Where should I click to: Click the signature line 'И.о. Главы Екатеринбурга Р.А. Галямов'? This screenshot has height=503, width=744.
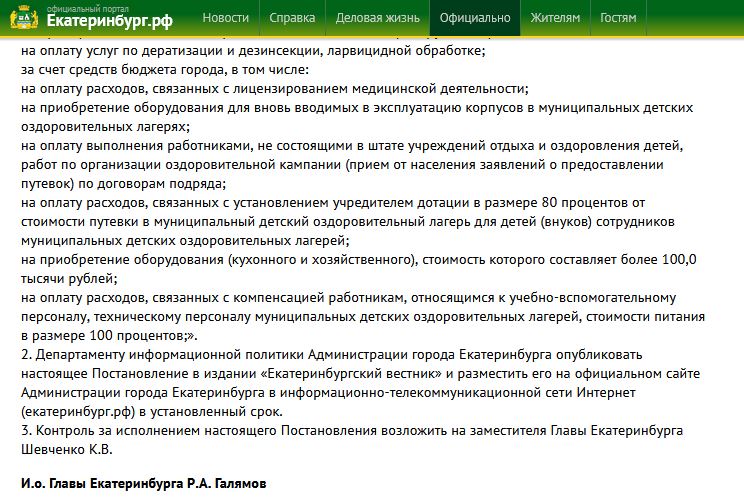[143, 484]
